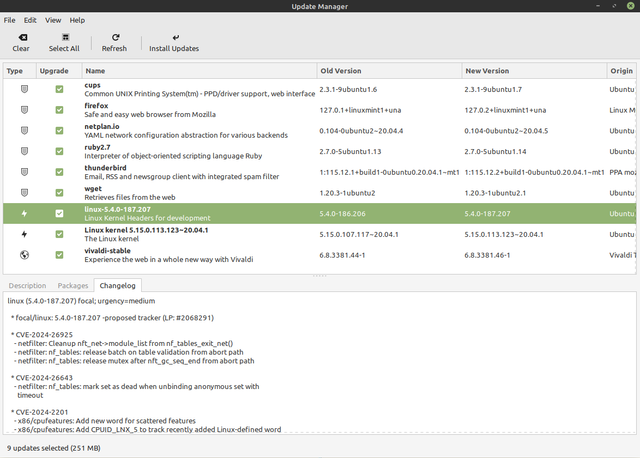Select the vivaldi-stable package name
This screenshot has height=458, width=640.
click(x=107, y=251)
